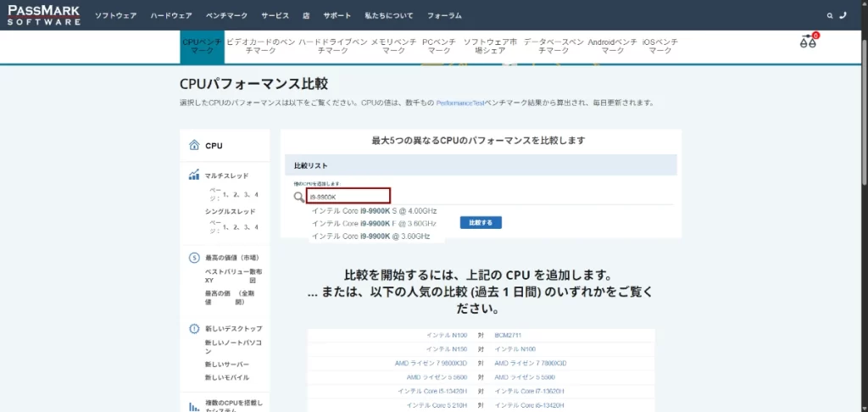Select suggestion Core i9-9900KS @ 4.00GHz
This screenshot has width=868, height=412.
pyautogui.click(x=374, y=210)
